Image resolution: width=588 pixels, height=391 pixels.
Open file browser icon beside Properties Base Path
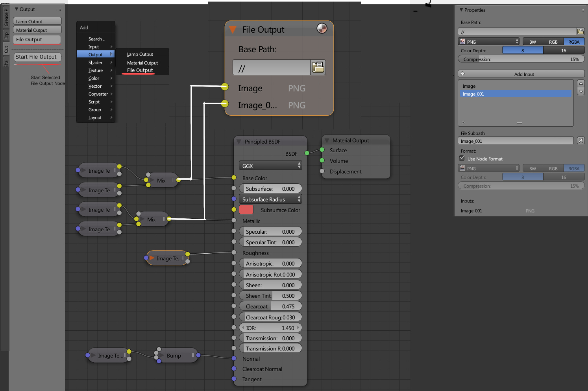(x=581, y=31)
